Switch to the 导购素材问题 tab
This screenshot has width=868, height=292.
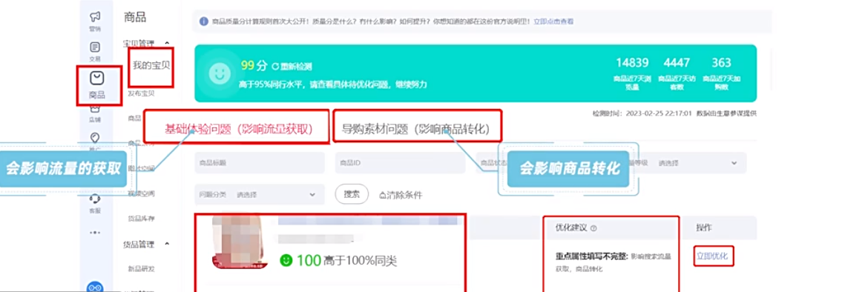(415, 130)
